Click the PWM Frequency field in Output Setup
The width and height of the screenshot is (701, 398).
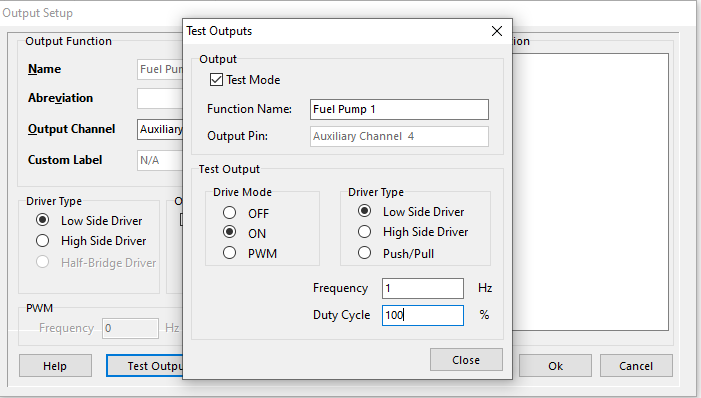pyautogui.click(x=130, y=328)
